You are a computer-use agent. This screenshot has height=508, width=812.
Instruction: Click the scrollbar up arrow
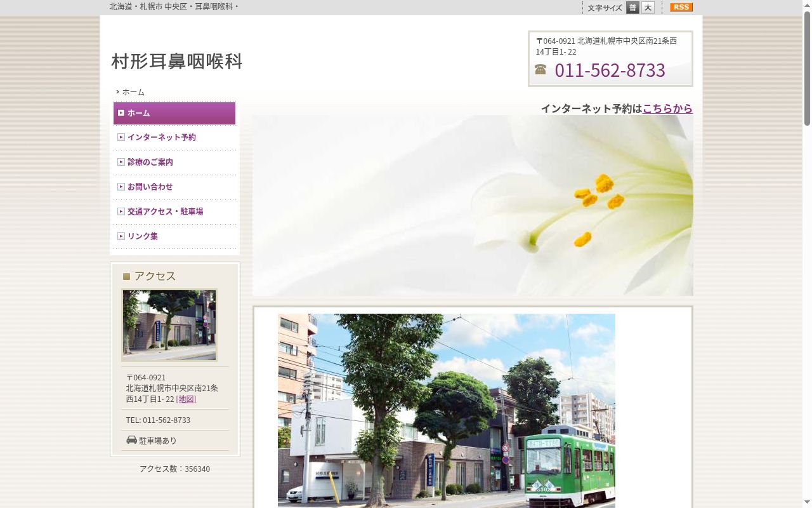(807, 4)
